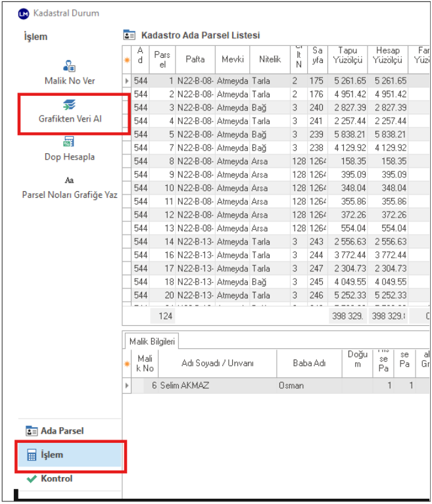Viewport: 432px width, 504px height.
Task: Click the owner grid's orange star icon
Action: (128, 363)
